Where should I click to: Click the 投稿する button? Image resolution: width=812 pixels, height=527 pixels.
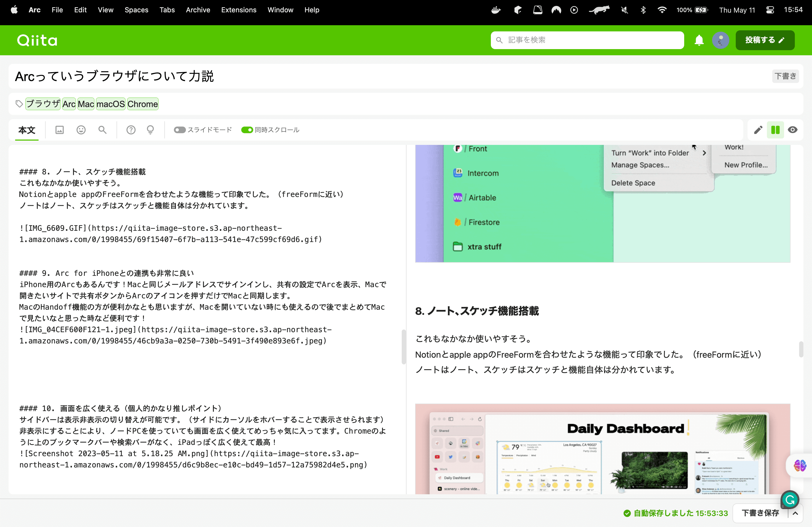click(x=764, y=40)
